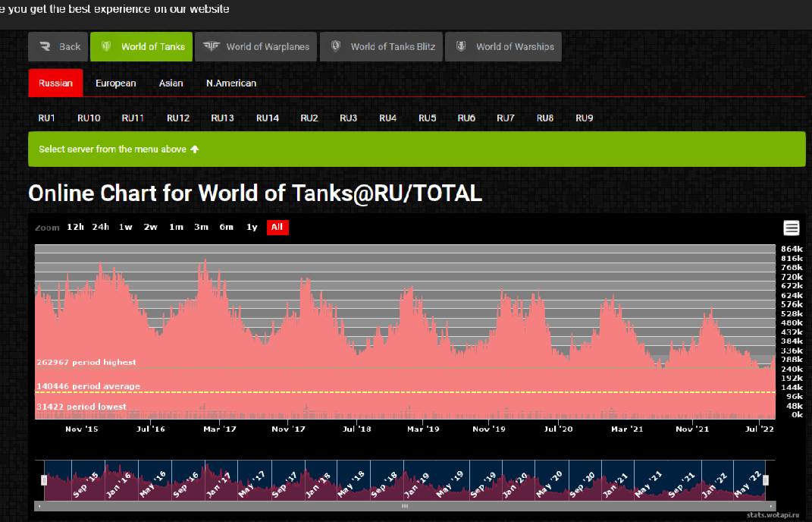This screenshot has height=522, width=812.
Task: Click the World of Warships emblem icon
Action: click(461, 46)
